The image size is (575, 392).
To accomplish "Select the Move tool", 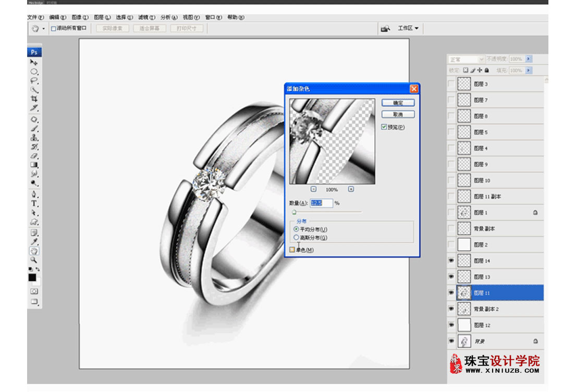I will pyautogui.click(x=34, y=62).
